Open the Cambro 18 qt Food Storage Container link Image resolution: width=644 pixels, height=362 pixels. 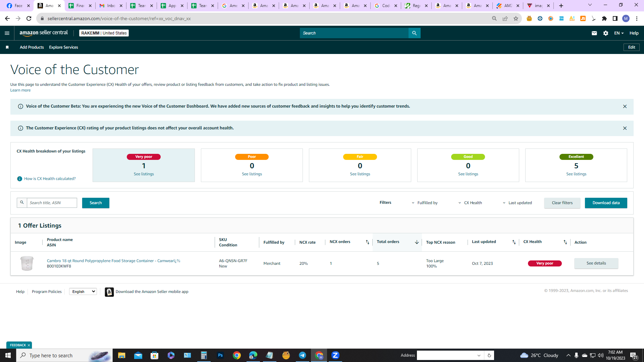(x=113, y=261)
